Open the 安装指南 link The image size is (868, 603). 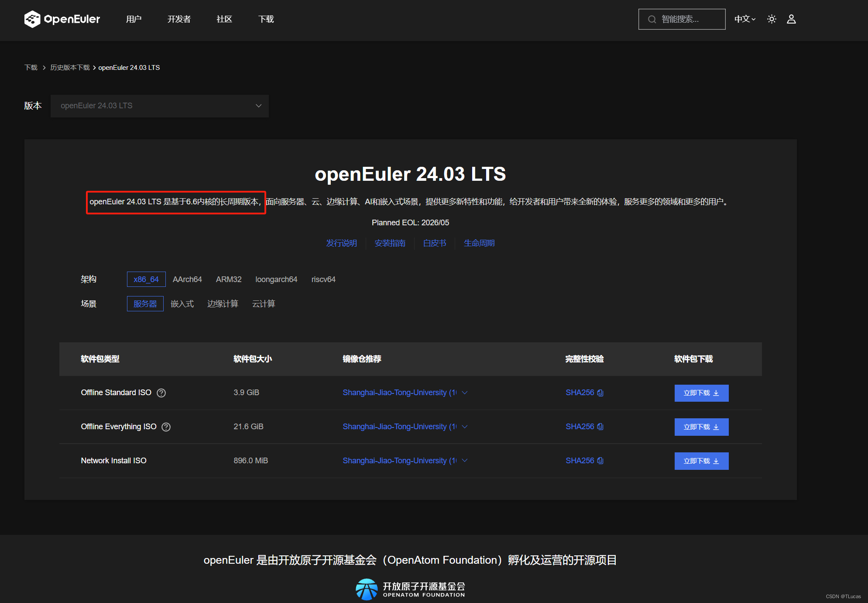point(390,243)
